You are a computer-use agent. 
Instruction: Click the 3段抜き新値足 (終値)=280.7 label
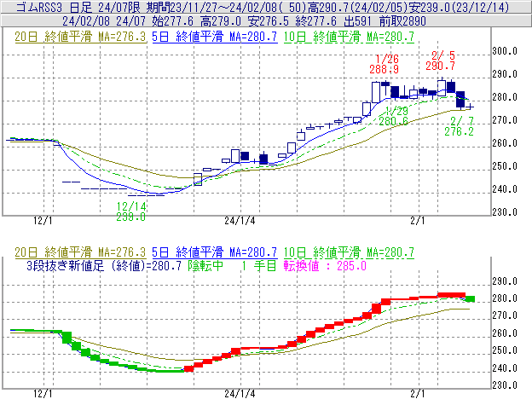104,265
